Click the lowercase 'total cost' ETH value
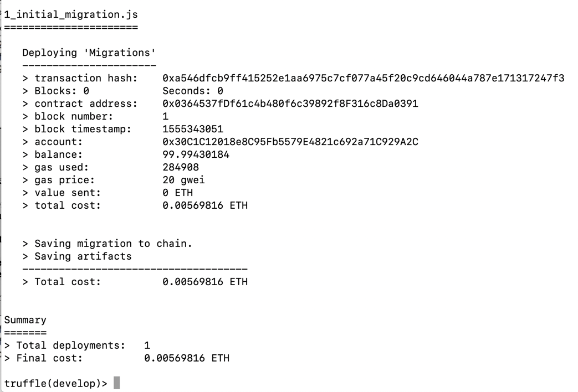578x392 pixels. coord(204,205)
